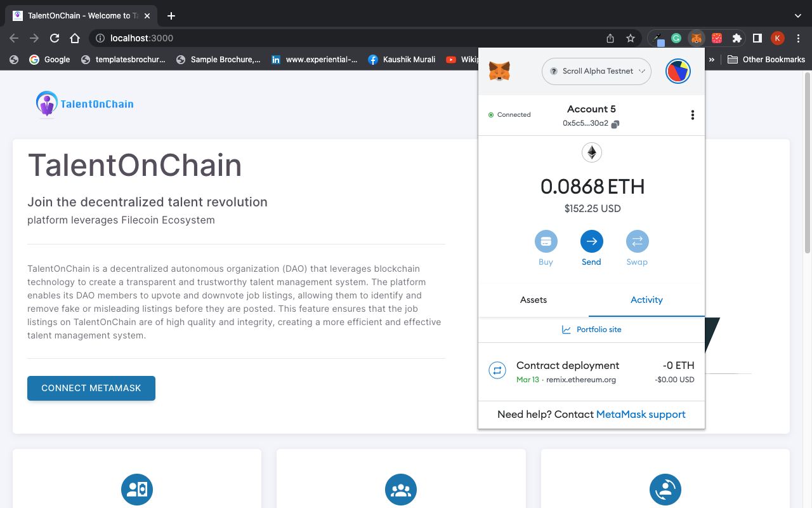Click the share page icon
The height and width of the screenshot is (508, 812).
[x=610, y=38]
